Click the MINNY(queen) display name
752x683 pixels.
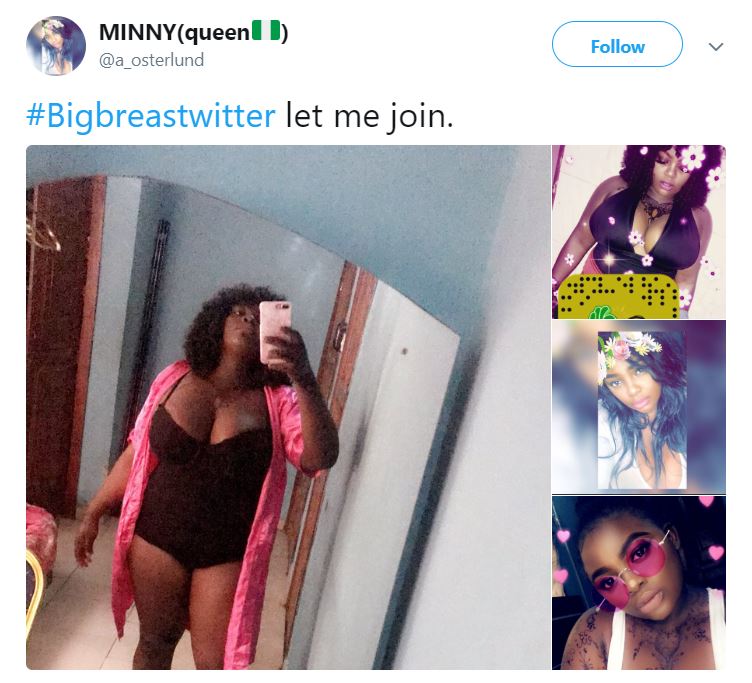pos(173,32)
